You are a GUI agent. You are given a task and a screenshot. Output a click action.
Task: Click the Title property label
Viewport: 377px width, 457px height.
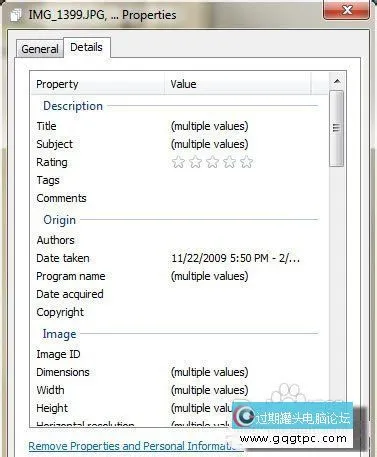coord(46,126)
